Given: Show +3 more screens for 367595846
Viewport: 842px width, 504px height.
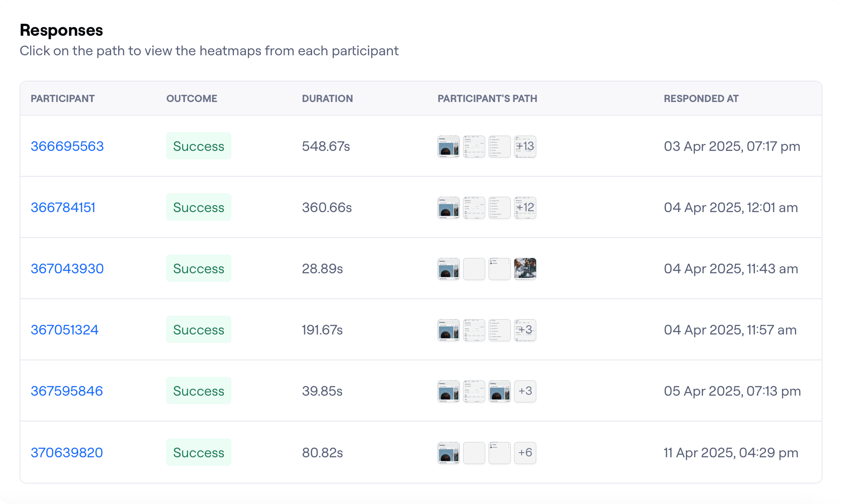Looking at the screenshot, I should click(525, 391).
